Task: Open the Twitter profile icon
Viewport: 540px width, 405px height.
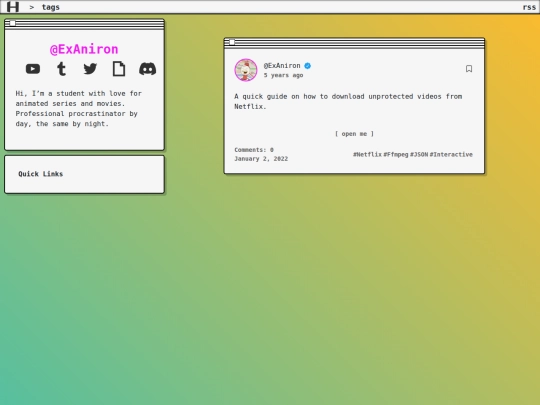Action: pyautogui.click(x=90, y=69)
